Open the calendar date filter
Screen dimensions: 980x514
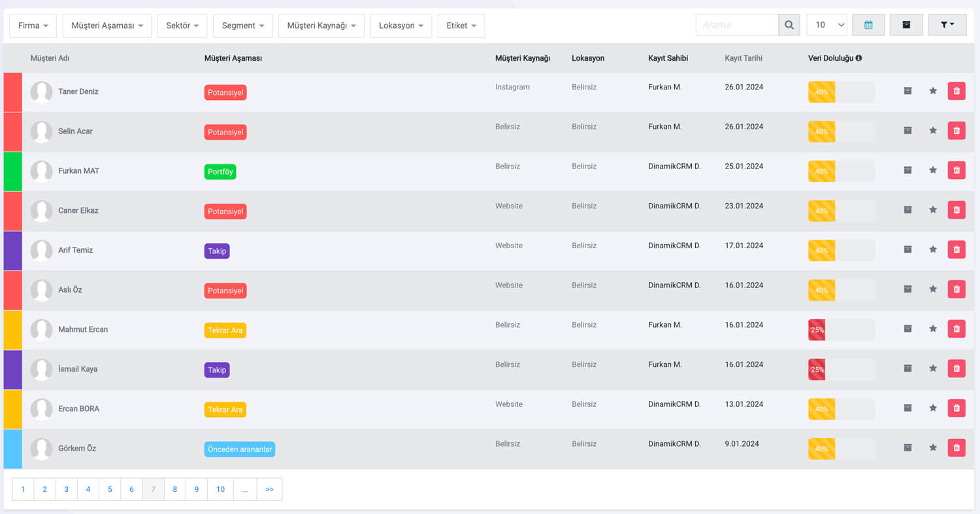coord(868,25)
